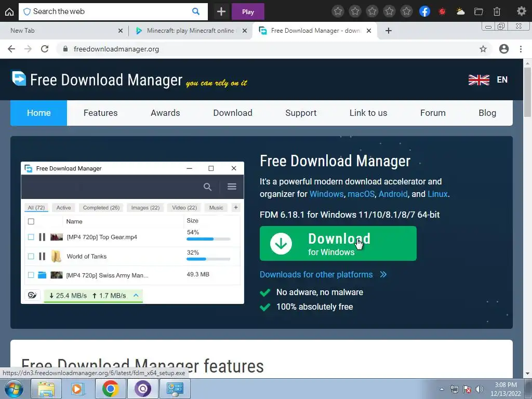This screenshot has height=399, width=532.
Task: Open the profile avatar icon
Action: tap(504, 49)
